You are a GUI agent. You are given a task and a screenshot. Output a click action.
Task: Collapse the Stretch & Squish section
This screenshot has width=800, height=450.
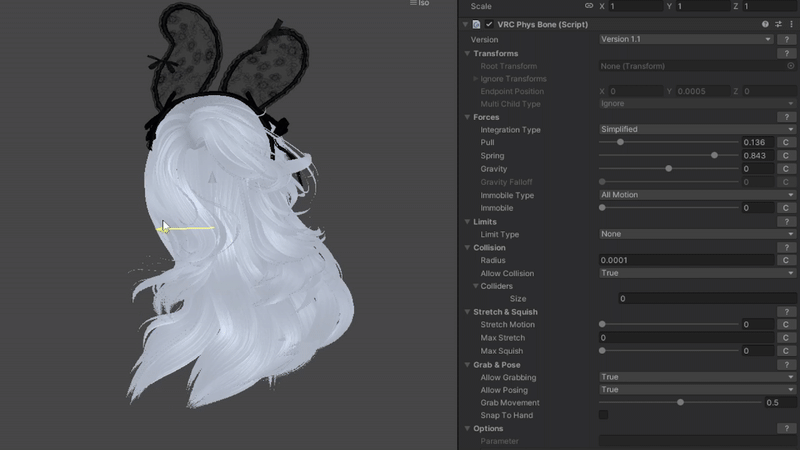coord(467,312)
